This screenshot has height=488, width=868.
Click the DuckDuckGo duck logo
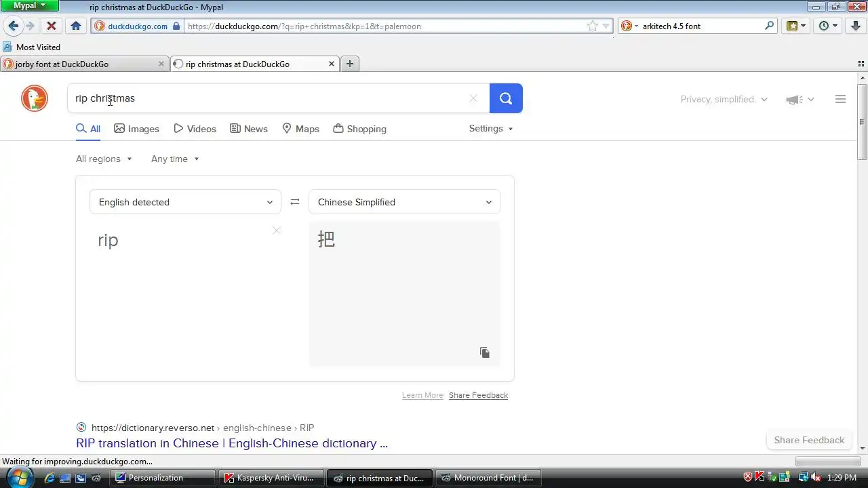coord(34,99)
